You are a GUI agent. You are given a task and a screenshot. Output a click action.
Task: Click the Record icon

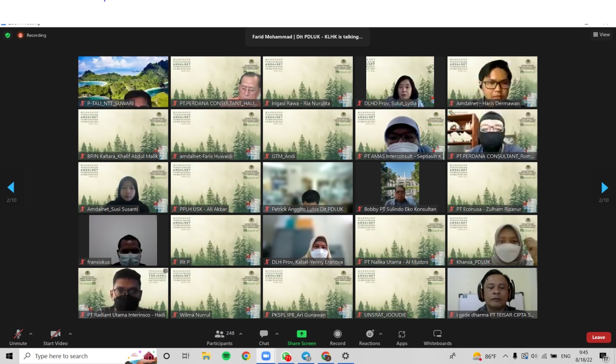click(337, 334)
